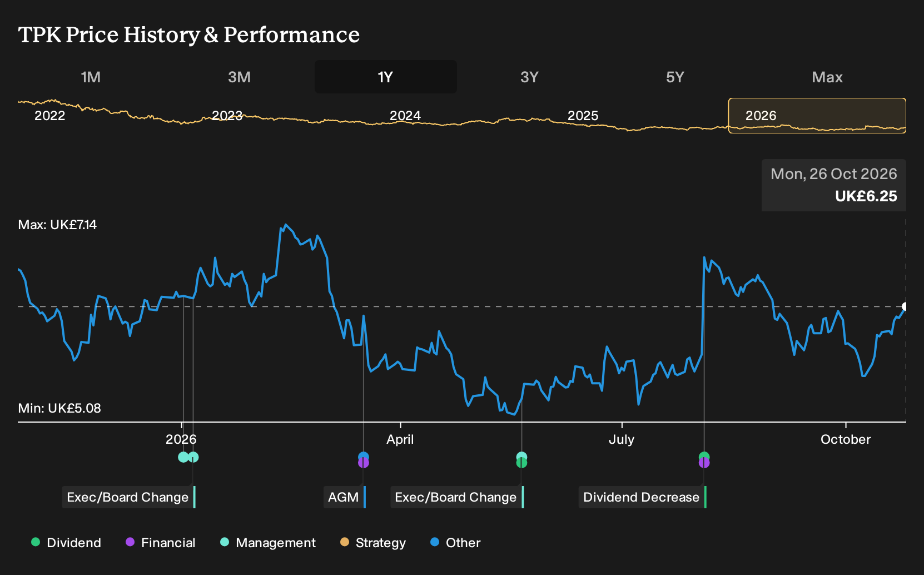Select the 1M time range tab
The image size is (924, 575).
tap(91, 77)
